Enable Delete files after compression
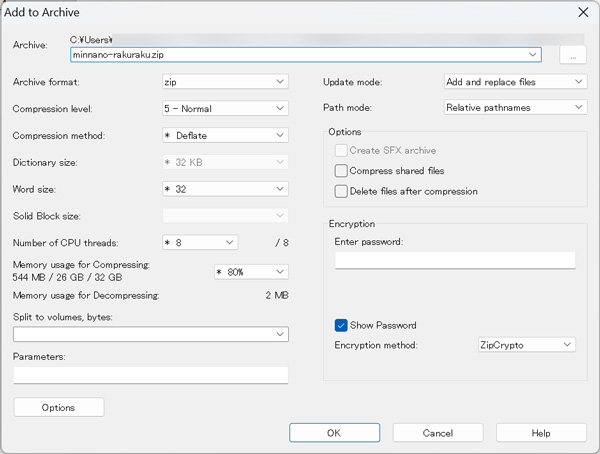The width and height of the screenshot is (600, 454). [341, 191]
